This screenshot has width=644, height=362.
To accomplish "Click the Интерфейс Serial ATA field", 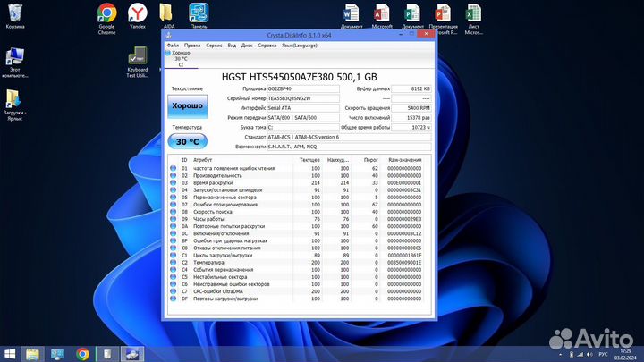I will point(303,108).
